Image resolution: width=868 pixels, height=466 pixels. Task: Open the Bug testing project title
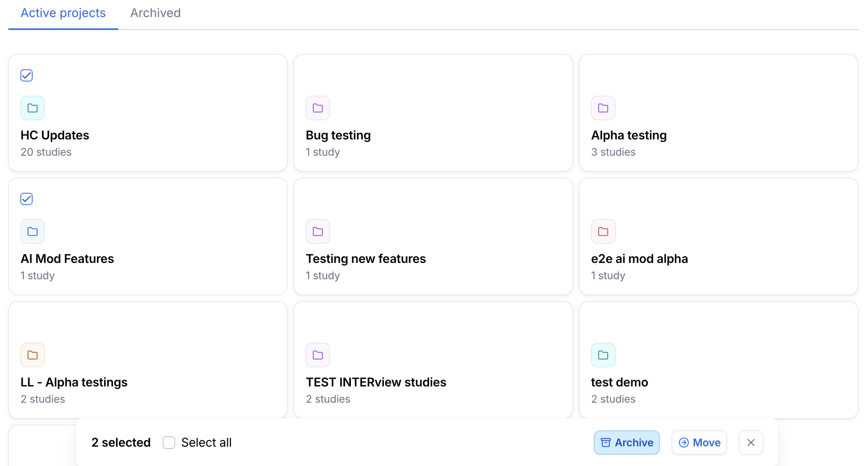coord(338,135)
